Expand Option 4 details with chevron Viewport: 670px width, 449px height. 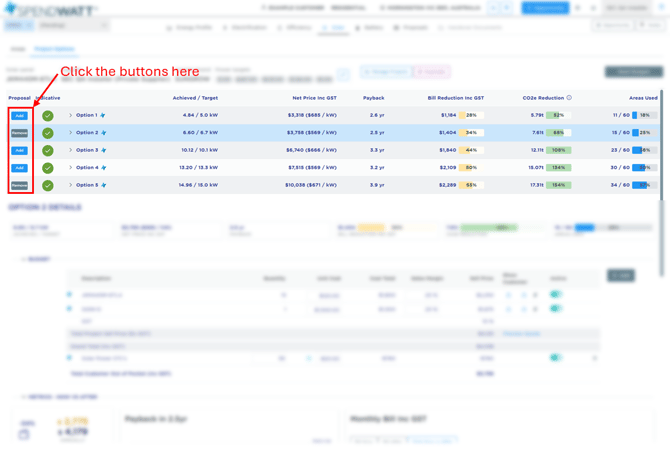point(70,168)
